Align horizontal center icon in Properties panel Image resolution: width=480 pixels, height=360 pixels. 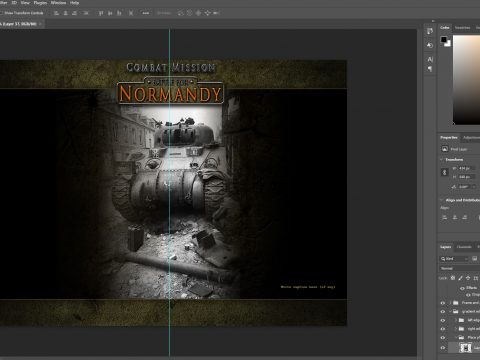pyautogui.click(x=455, y=217)
